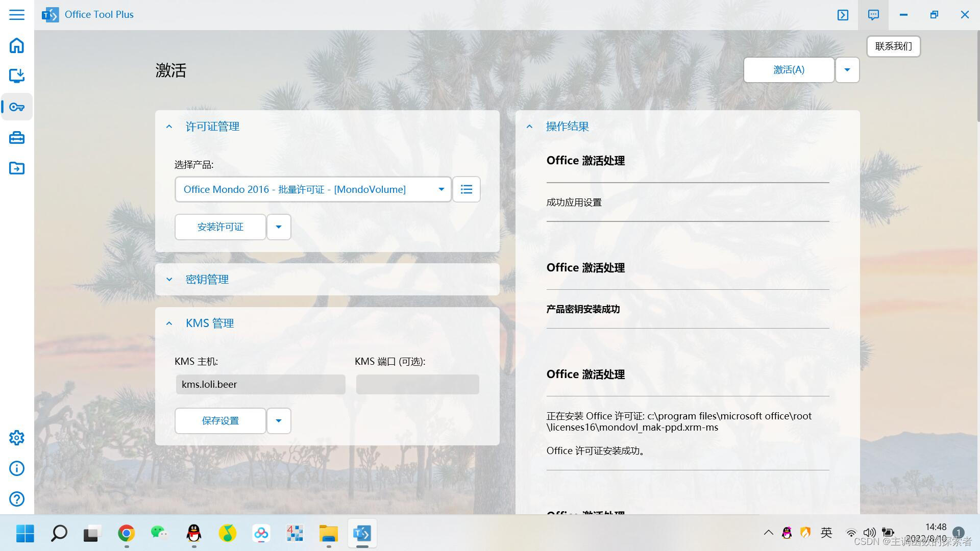The width and height of the screenshot is (980, 551).
Task: Open Settings gear in sidebar
Action: pyautogui.click(x=17, y=438)
